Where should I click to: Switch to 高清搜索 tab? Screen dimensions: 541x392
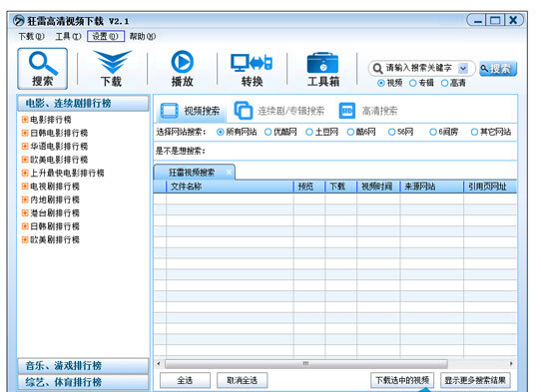(368, 111)
